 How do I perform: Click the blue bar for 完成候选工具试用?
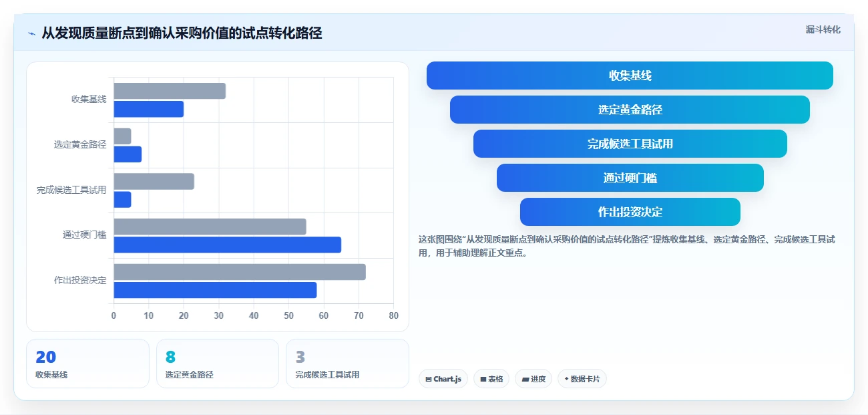point(122,199)
